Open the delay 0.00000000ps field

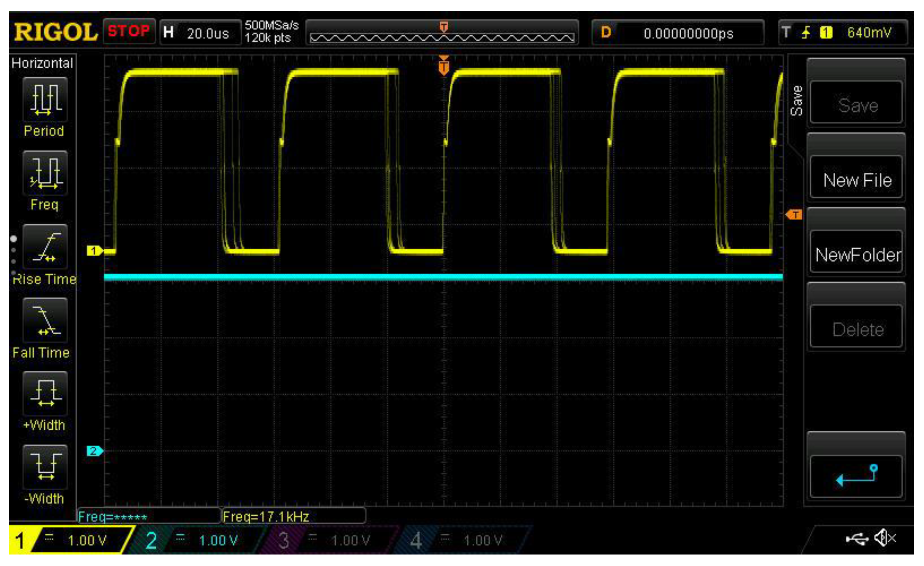coord(678,33)
